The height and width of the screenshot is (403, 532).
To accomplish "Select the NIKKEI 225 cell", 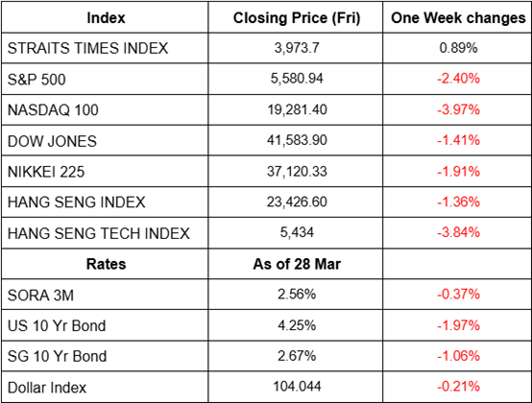I will pos(46,172).
